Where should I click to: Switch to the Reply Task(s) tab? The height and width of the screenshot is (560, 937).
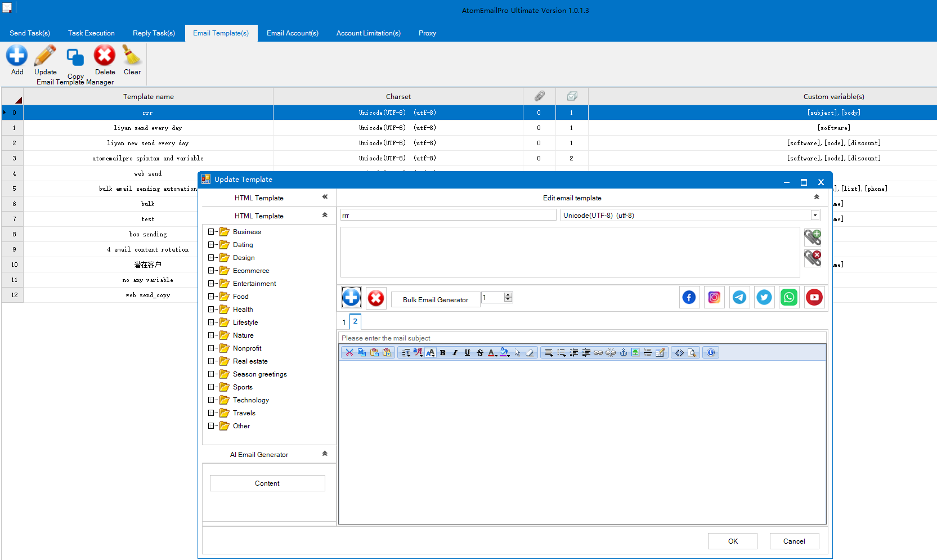154,33
